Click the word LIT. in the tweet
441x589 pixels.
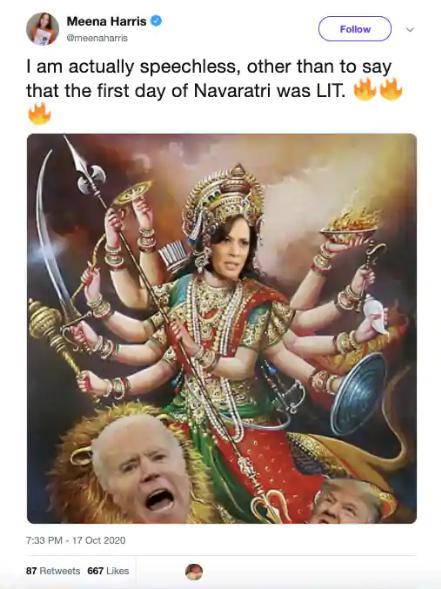(x=329, y=91)
